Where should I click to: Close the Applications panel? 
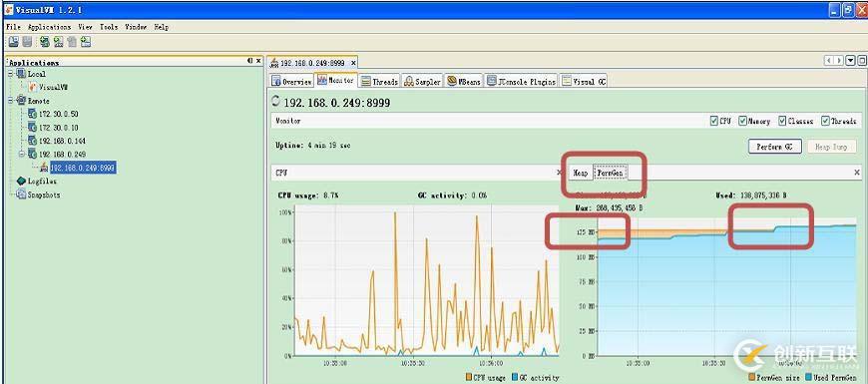point(258,61)
